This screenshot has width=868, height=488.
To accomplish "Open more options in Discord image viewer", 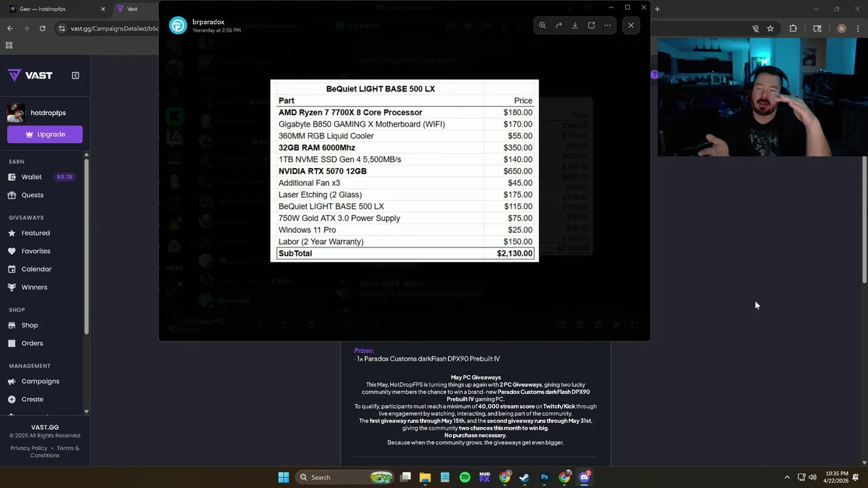I will coord(608,25).
